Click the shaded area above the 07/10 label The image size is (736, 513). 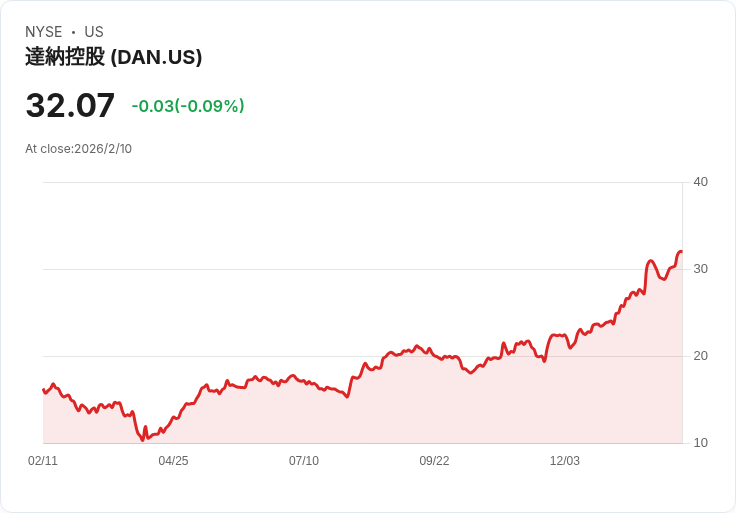(x=304, y=415)
